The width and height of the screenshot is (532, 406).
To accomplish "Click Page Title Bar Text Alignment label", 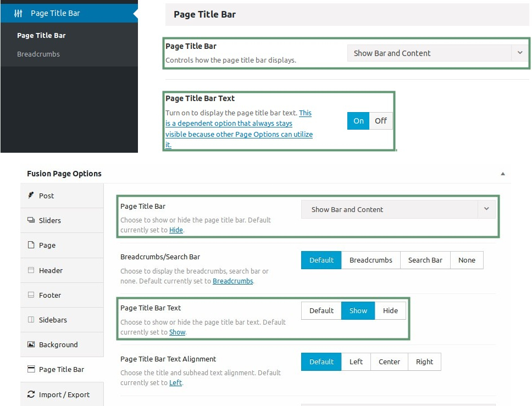I will click(x=168, y=359).
